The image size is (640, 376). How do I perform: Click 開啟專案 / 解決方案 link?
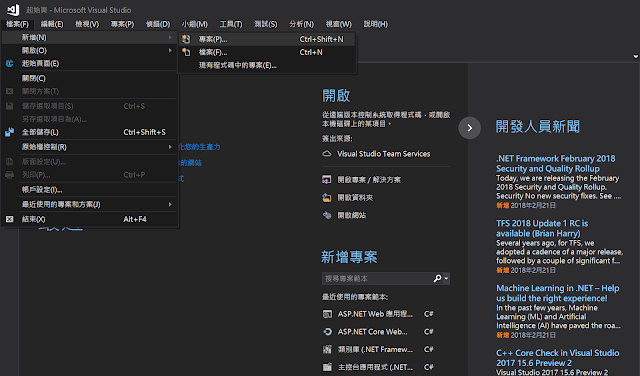pos(369,180)
